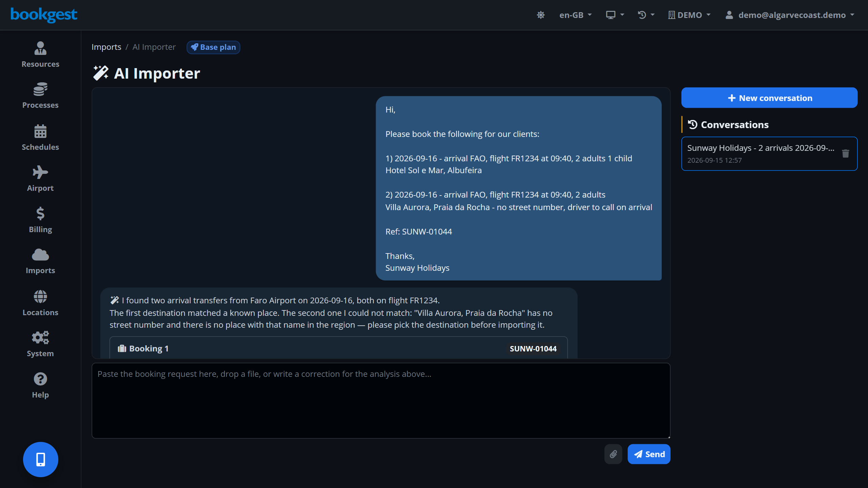Image resolution: width=868 pixels, height=488 pixels.
Task: Click the bookgest logo
Action: (x=44, y=15)
